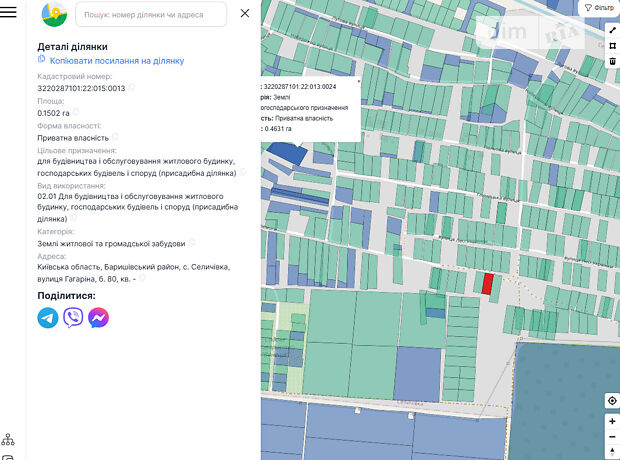Share the parcel via Messenger
This screenshot has width=620, height=460.
click(98, 318)
